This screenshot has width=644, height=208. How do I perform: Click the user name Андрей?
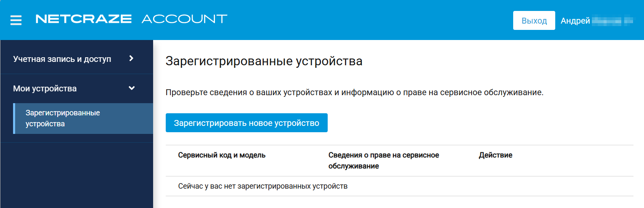[x=575, y=21]
